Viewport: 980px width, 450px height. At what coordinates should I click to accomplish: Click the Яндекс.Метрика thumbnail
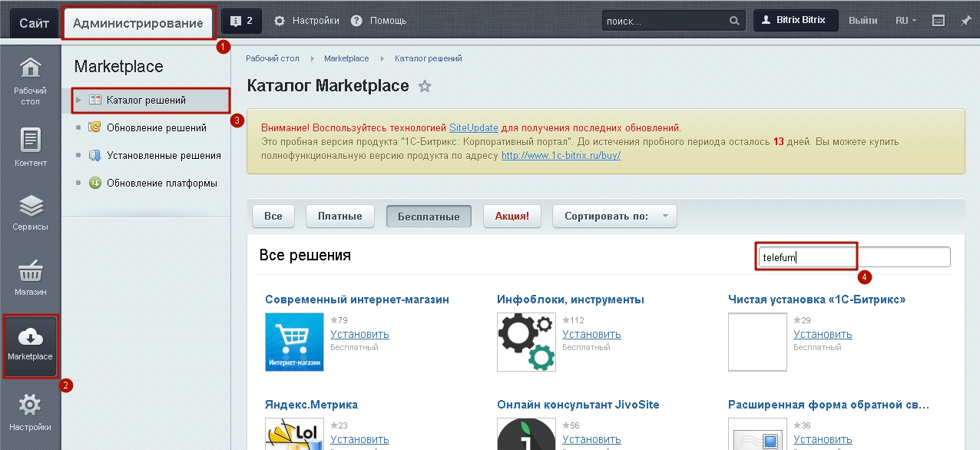point(294,434)
